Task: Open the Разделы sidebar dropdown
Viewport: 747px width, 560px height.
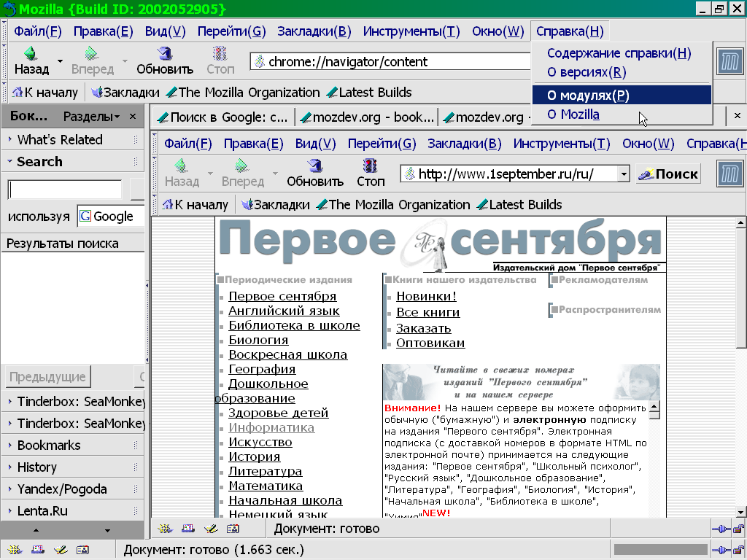Action: pyautogui.click(x=91, y=117)
